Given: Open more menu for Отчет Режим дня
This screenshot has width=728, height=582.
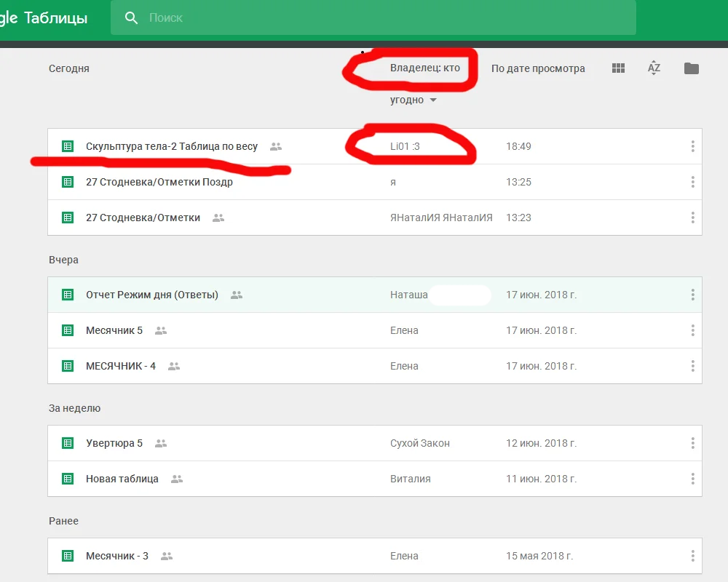Looking at the screenshot, I should pos(693,295).
